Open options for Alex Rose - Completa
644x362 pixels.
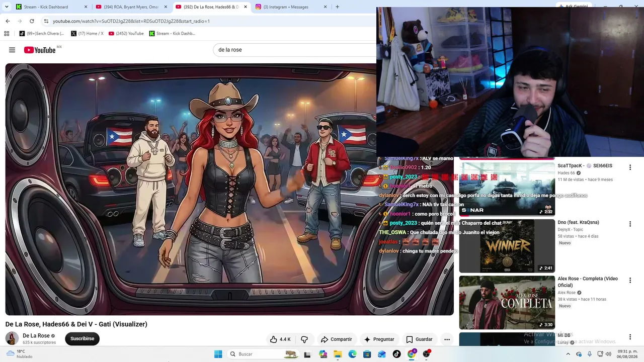630,281
